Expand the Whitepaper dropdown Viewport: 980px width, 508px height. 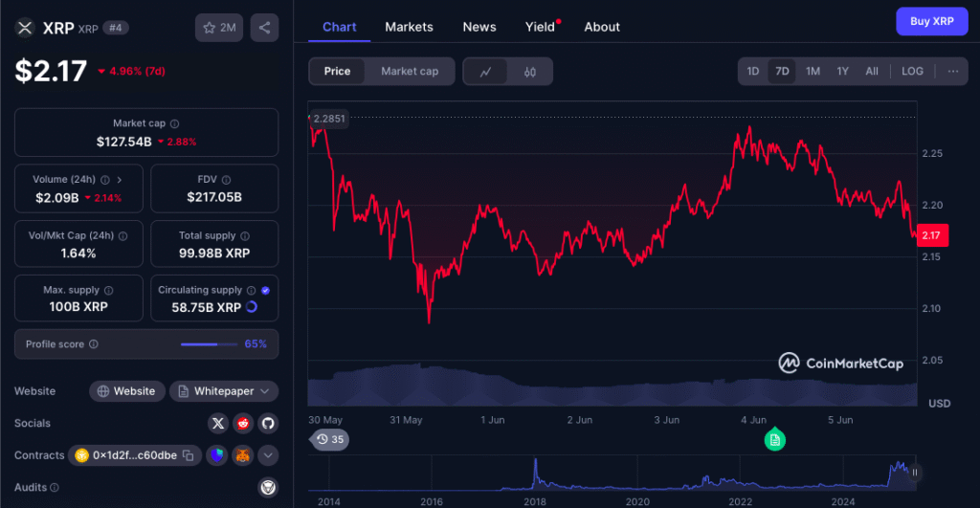click(x=224, y=391)
